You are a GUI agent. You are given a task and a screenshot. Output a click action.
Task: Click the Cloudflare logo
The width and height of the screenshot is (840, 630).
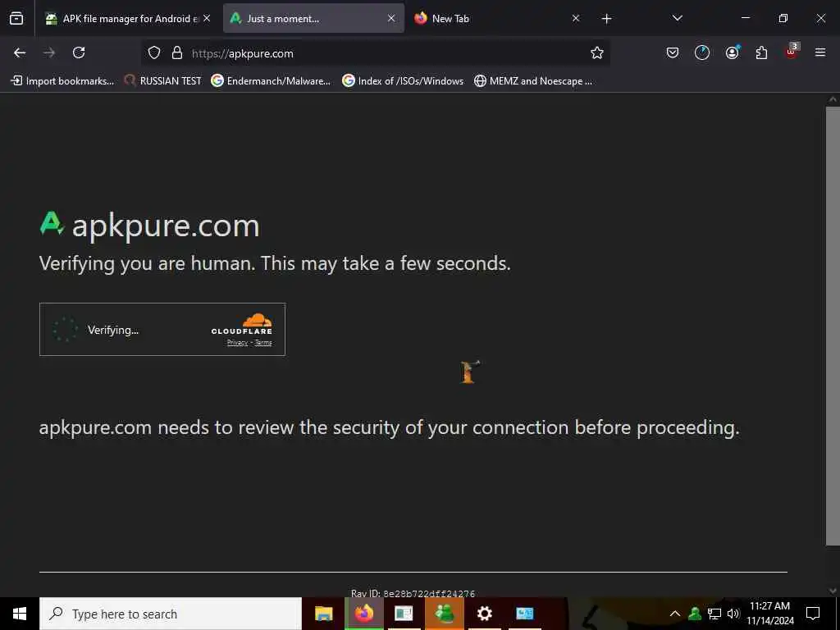coord(242,325)
